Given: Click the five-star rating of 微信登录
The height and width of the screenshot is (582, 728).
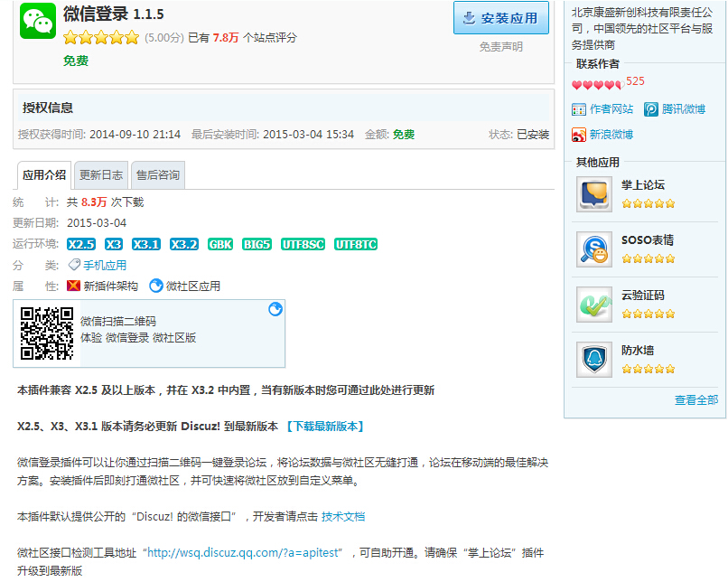Looking at the screenshot, I should (101, 37).
